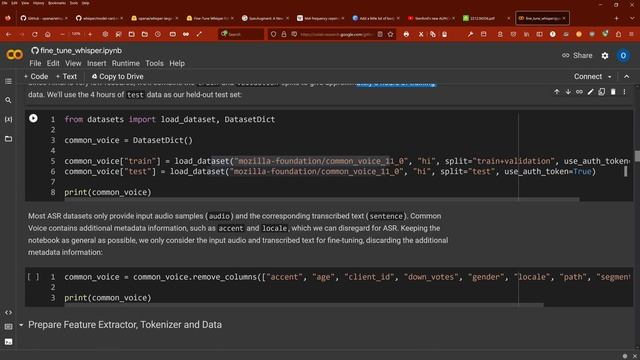The width and height of the screenshot is (640, 360).
Task: Run the load_dataset code cell
Action: tap(33, 118)
